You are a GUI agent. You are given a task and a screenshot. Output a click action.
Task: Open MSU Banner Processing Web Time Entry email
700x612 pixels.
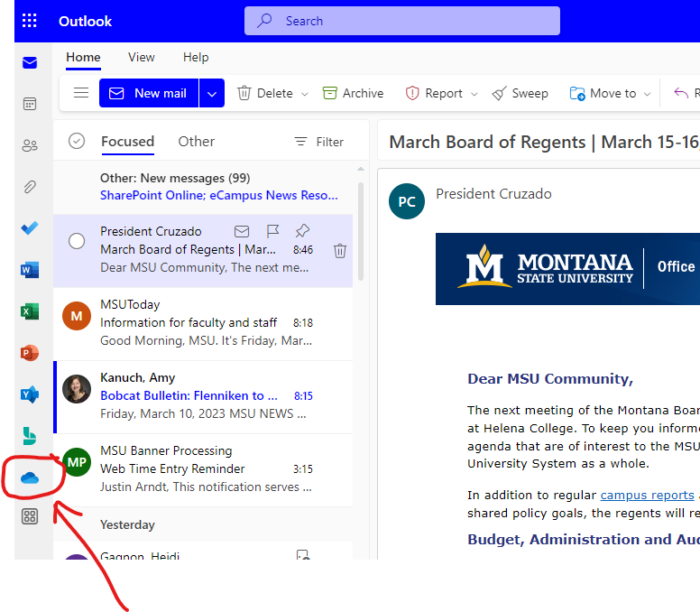(203, 469)
